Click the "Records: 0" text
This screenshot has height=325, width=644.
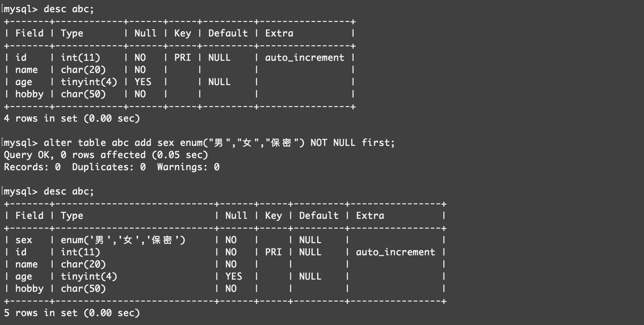(32, 167)
